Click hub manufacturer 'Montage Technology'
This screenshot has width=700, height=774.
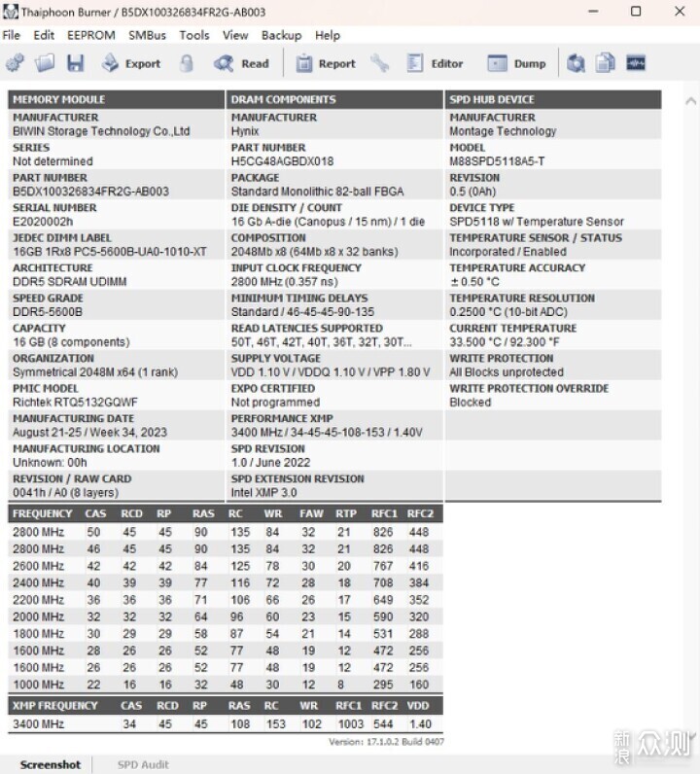click(503, 131)
